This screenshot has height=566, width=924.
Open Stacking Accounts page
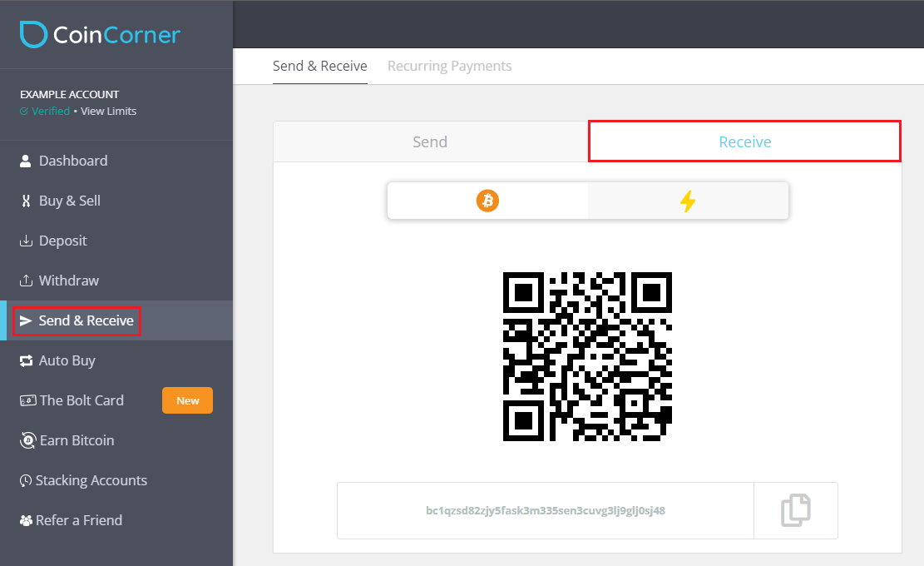point(91,480)
